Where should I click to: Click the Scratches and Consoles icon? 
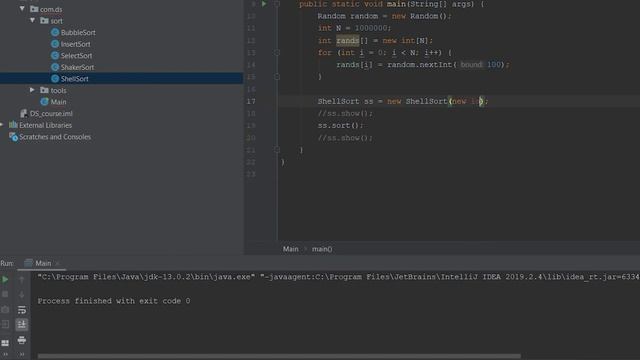13,137
